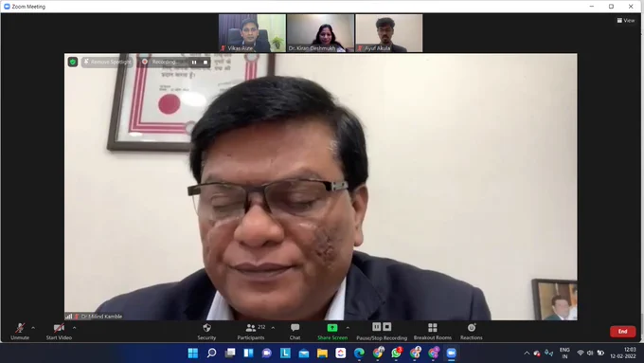
Task: Start Video in the Zoom toolbar
Action: 59,332
